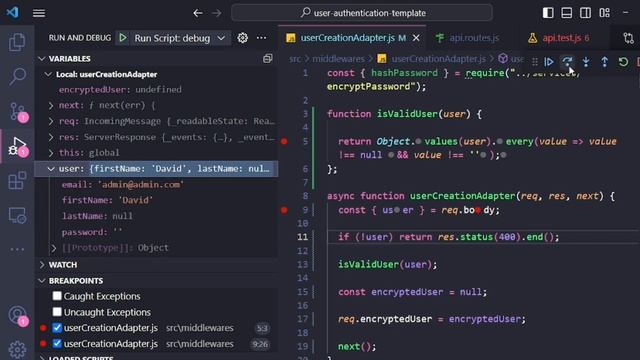Open the Explorer view in activity bar
The image size is (640, 360).
17,42
